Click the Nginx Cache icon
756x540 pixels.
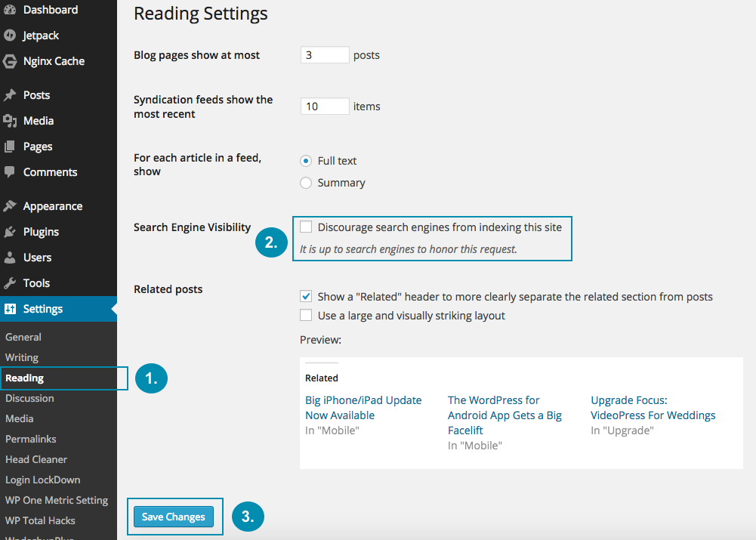[10, 61]
